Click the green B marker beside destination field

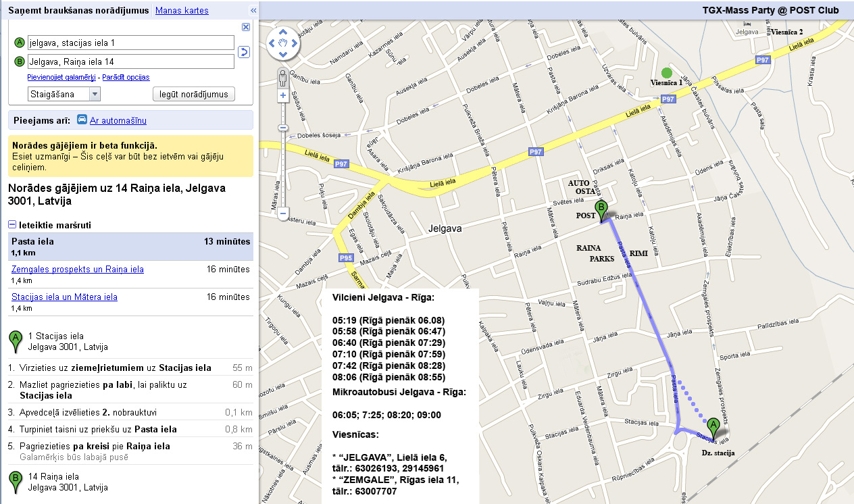pyautogui.click(x=20, y=61)
